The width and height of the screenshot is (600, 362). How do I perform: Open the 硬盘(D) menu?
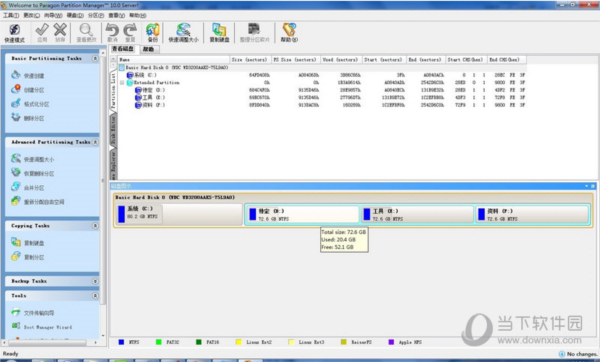(x=75, y=15)
